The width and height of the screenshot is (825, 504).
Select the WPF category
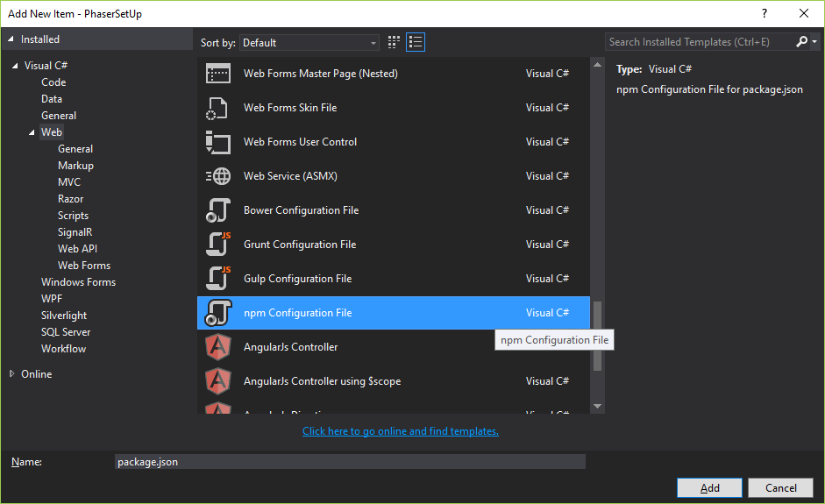click(52, 299)
